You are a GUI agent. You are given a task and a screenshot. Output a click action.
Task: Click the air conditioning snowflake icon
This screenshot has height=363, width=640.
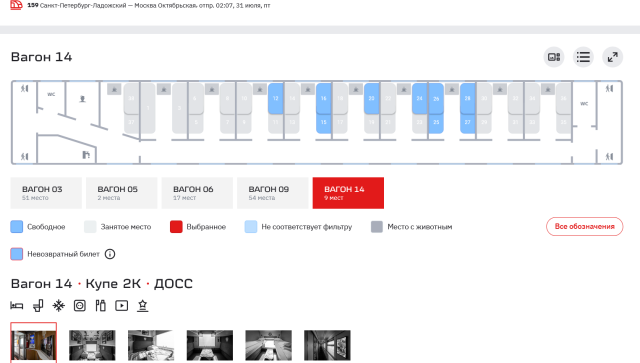[x=59, y=306]
